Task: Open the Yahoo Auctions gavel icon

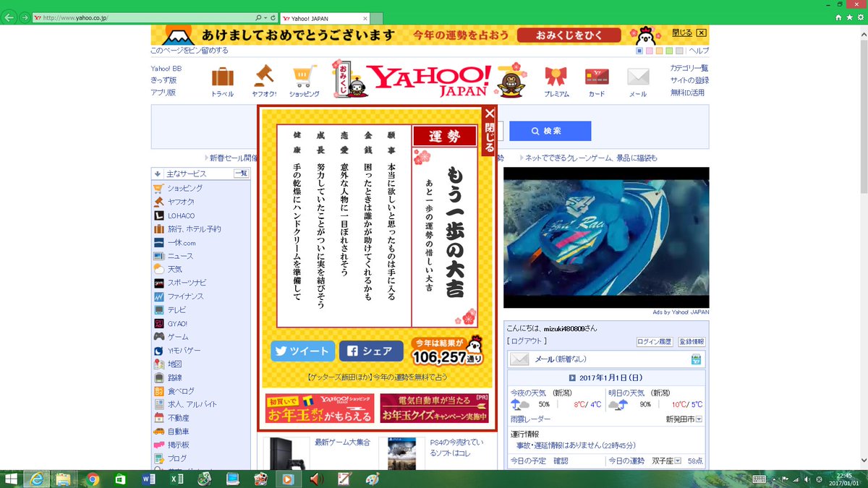Action: (263, 77)
